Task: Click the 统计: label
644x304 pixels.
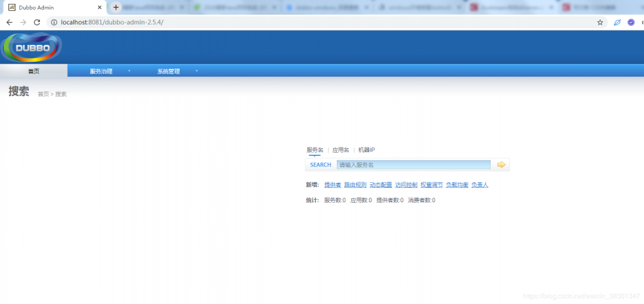Action: click(312, 200)
